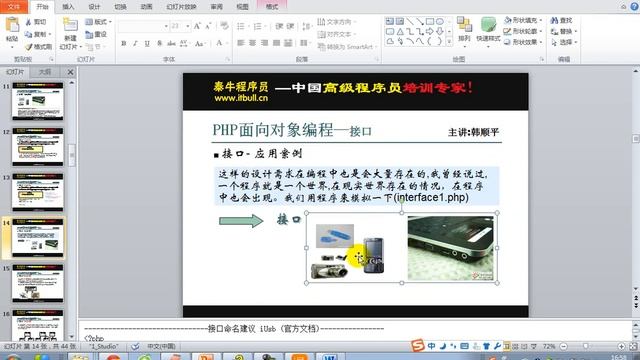Click the Copy (复制) button

(38, 34)
